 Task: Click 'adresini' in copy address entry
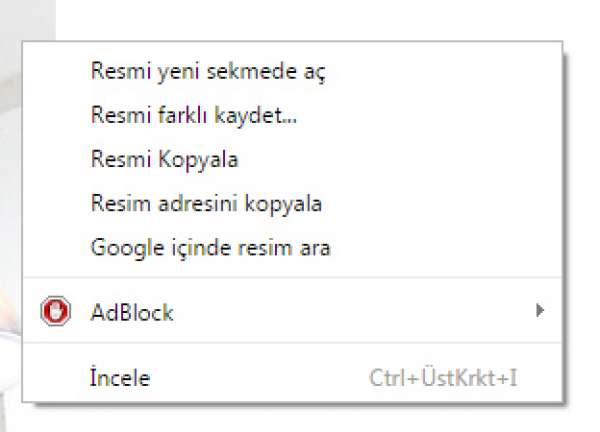click(198, 203)
